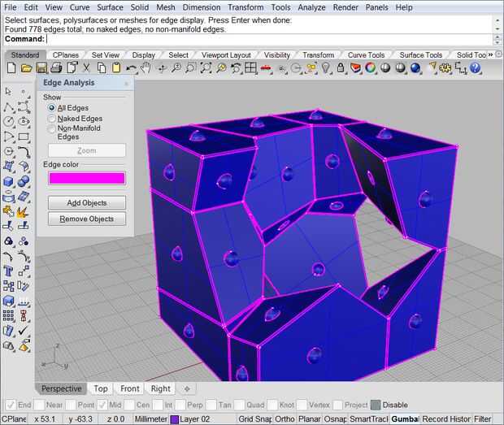Click the pointer select tool in sidebar

point(9,91)
